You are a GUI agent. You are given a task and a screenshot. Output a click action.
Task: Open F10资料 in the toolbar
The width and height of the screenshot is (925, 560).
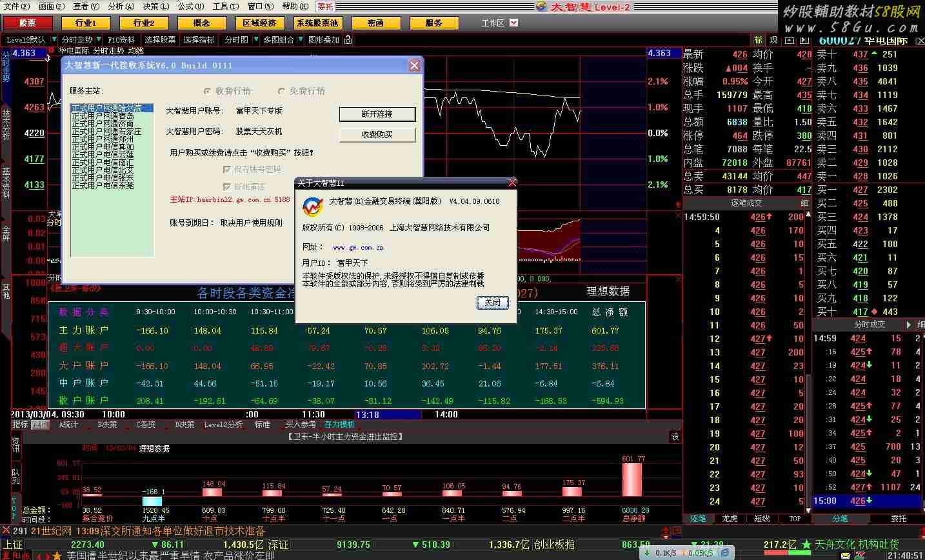122,40
